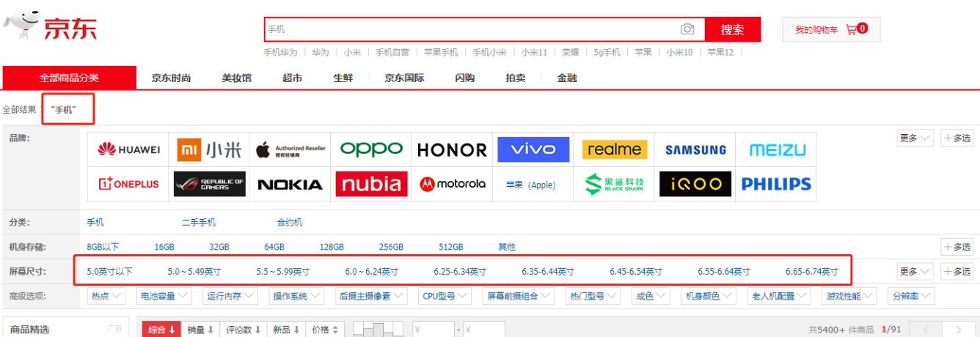Select the NOKIA brand logo
This screenshot has width=980, height=337.
(290, 184)
